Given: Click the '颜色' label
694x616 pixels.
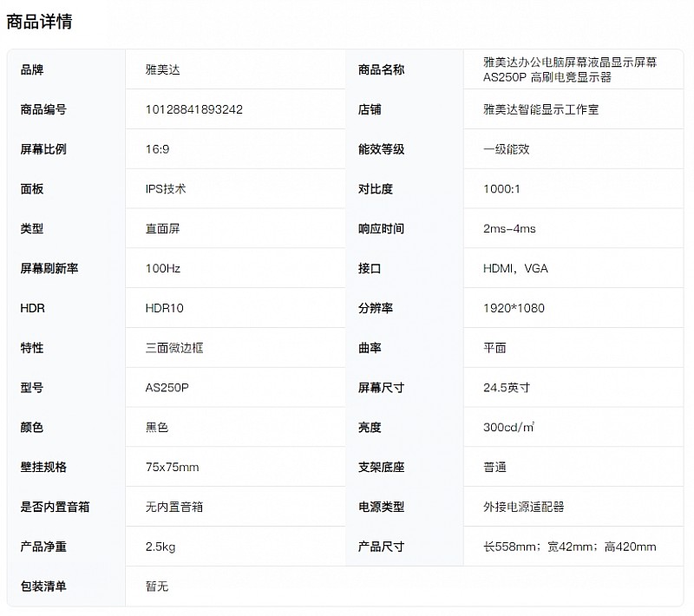Looking at the screenshot, I should (32, 428).
